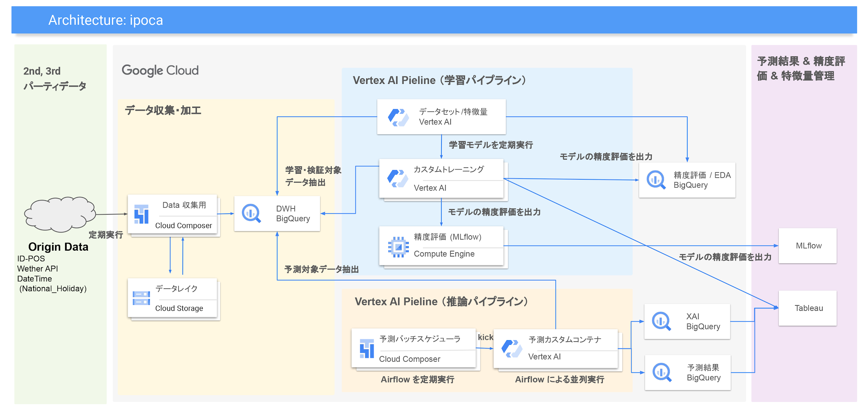Click the 'DateTime' text
The image size is (868, 413).
pyautogui.click(x=34, y=279)
